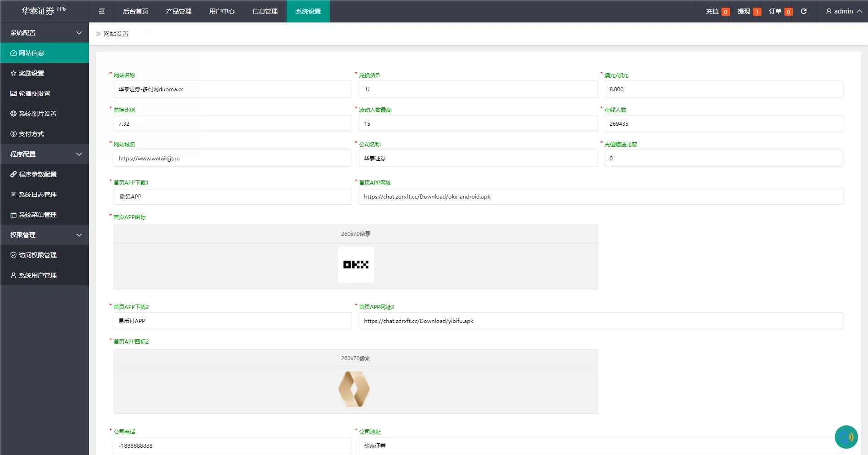Open the admin user dropdown
The height and width of the screenshot is (455, 868).
click(843, 11)
